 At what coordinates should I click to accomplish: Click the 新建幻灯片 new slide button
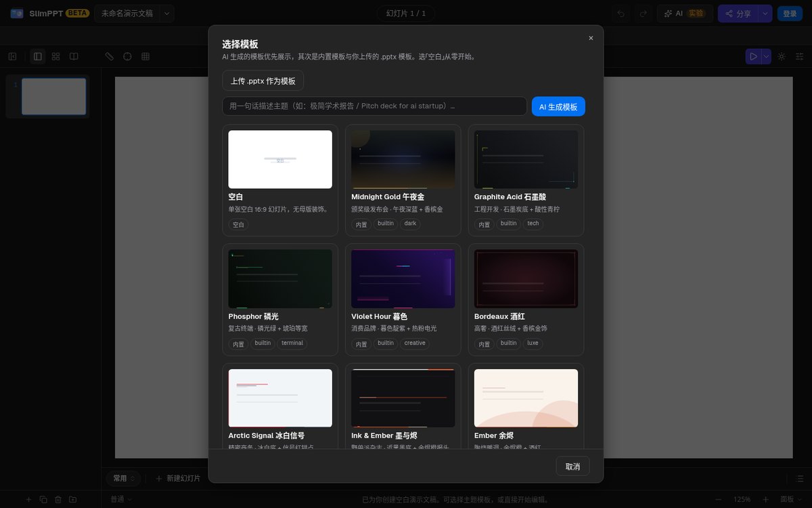click(x=178, y=478)
